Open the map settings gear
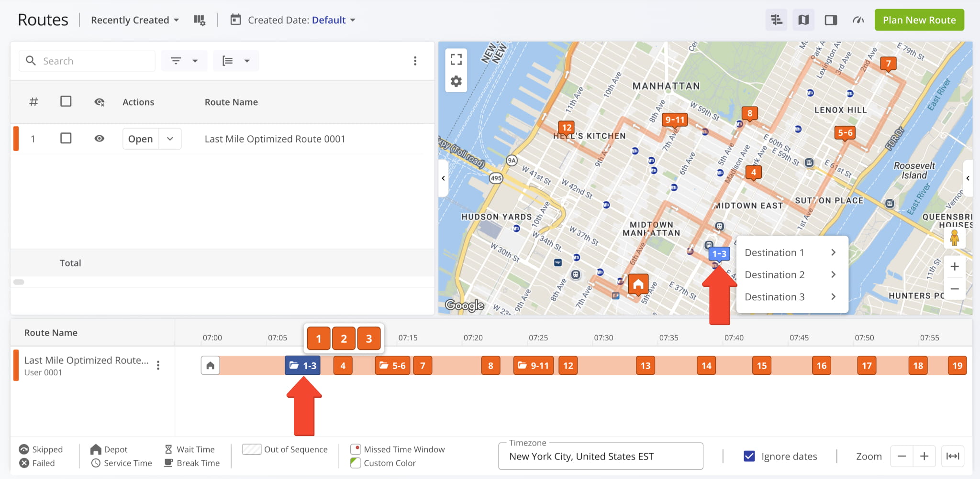This screenshot has width=980, height=479. pos(456,81)
